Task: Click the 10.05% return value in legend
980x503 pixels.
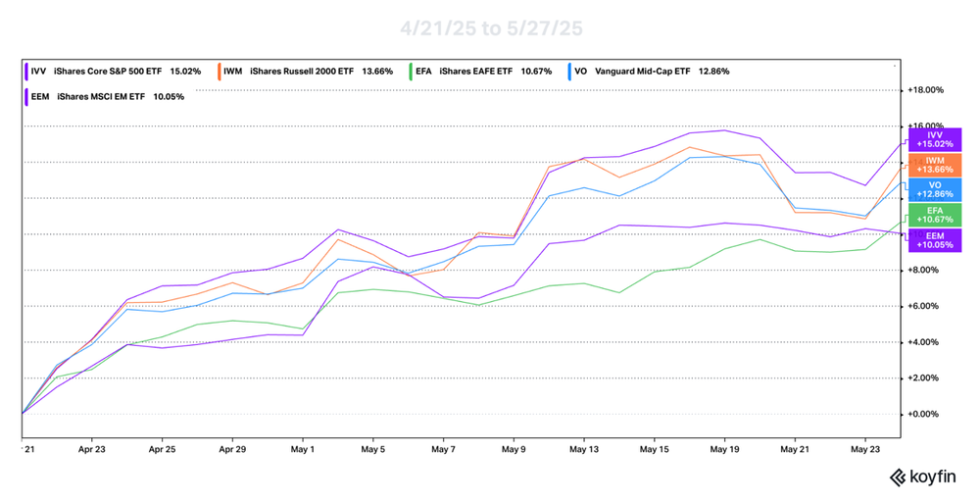Action: pyautogui.click(x=169, y=97)
